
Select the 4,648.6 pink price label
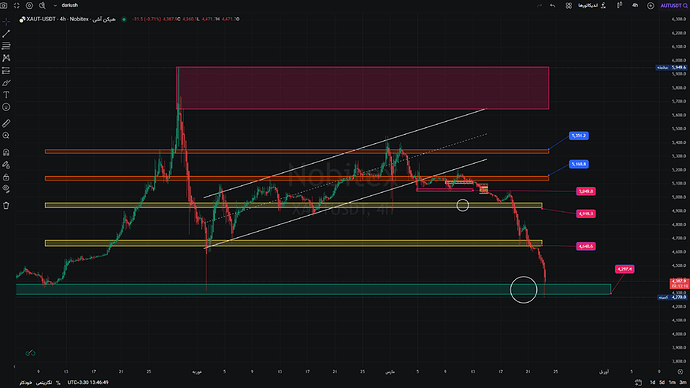pos(586,246)
